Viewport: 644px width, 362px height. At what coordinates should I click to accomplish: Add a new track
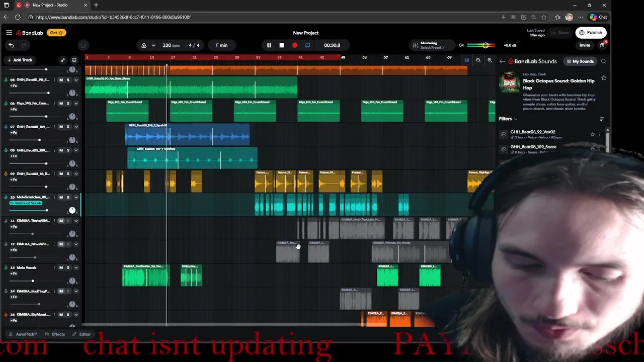coord(20,60)
